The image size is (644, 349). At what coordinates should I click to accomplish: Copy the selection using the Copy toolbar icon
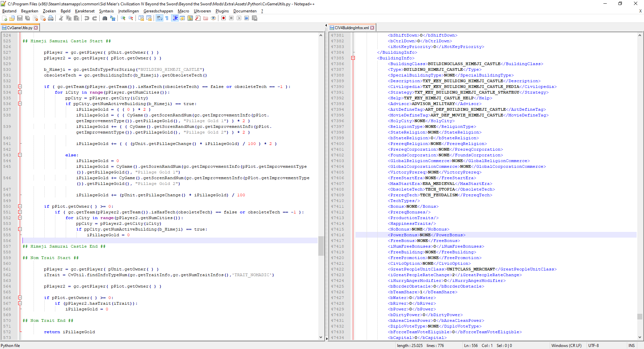pyautogui.click(x=69, y=18)
